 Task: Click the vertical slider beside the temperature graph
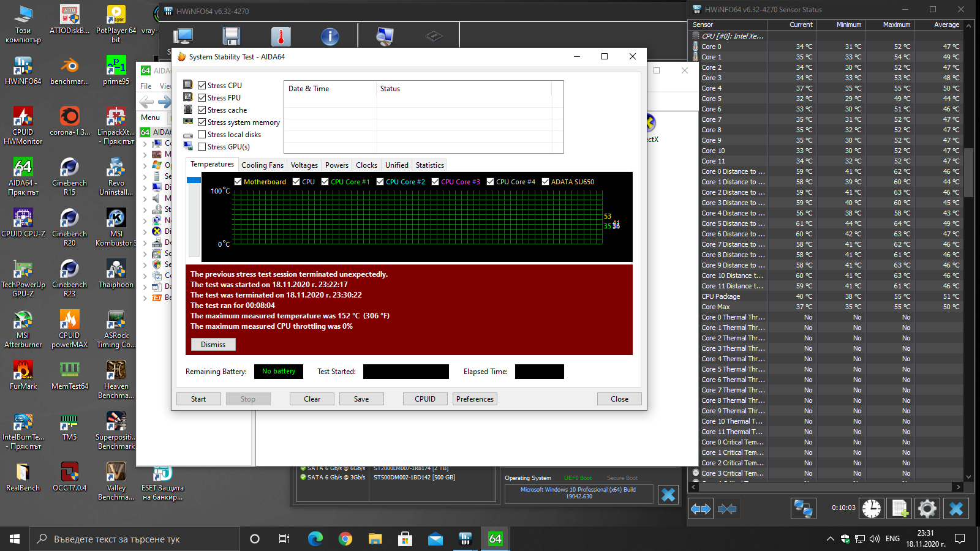point(194,217)
